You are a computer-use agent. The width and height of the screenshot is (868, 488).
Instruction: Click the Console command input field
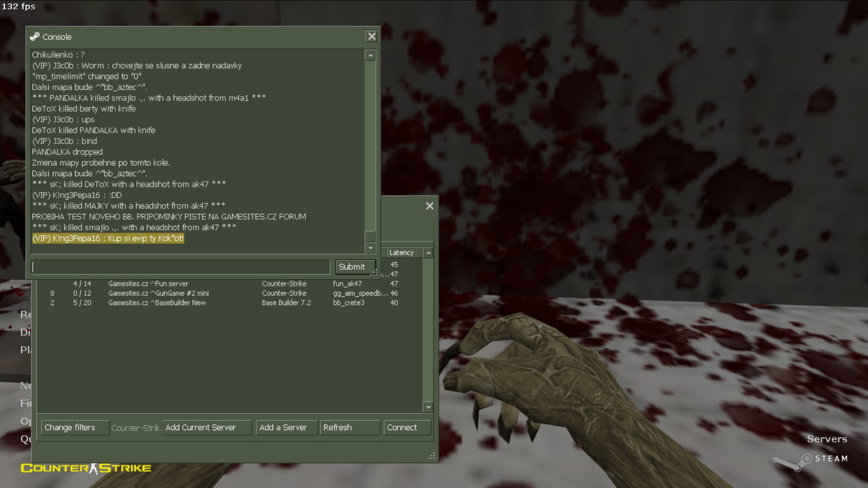(x=180, y=267)
